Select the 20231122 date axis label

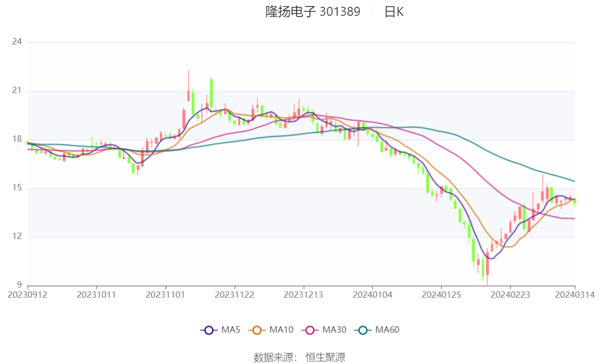(x=235, y=295)
